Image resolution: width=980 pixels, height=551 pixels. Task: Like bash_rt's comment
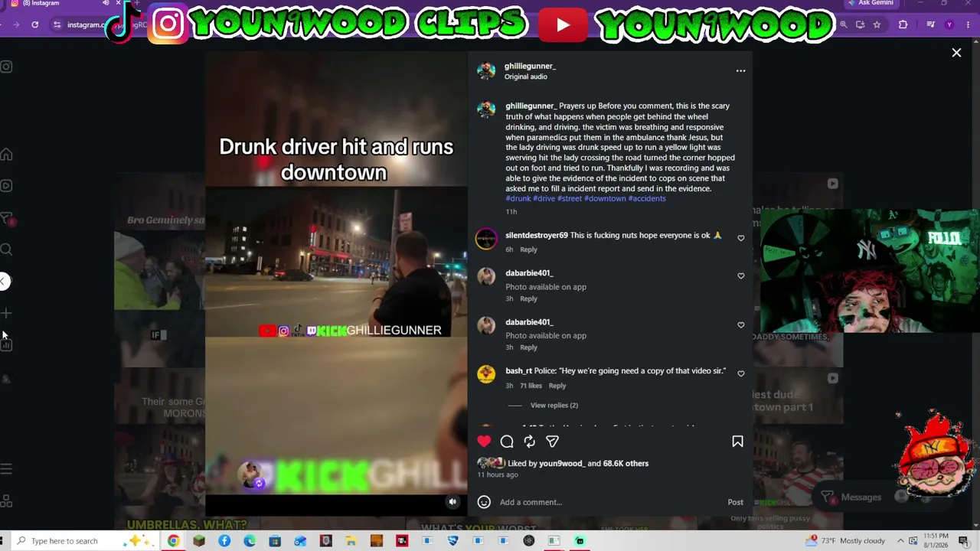pyautogui.click(x=740, y=373)
